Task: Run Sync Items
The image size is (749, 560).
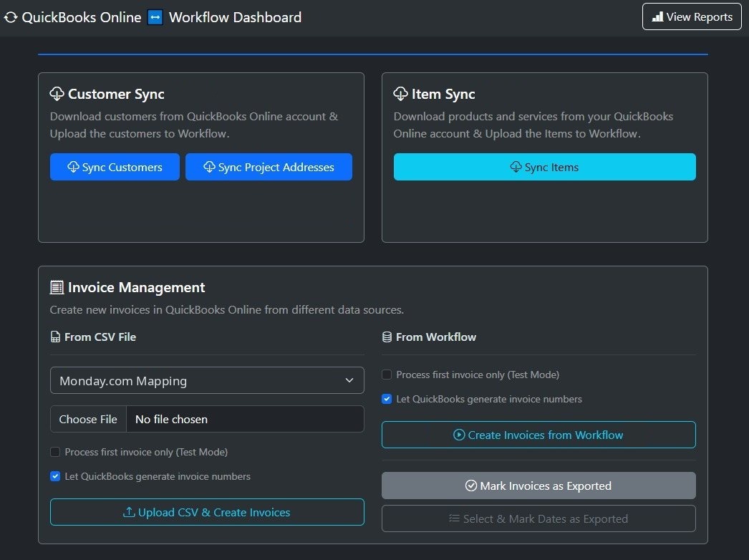Action: (x=544, y=167)
